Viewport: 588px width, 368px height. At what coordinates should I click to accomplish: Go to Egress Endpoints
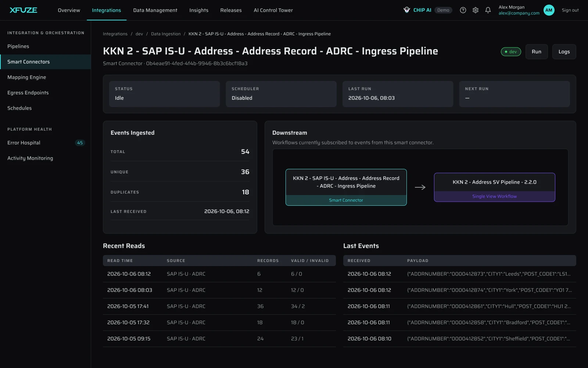click(45, 93)
